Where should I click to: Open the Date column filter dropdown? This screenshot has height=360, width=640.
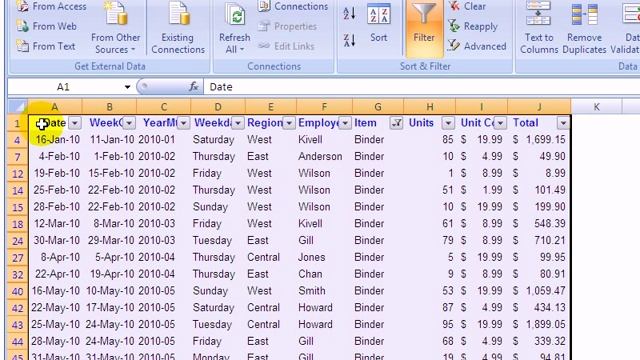[75, 123]
